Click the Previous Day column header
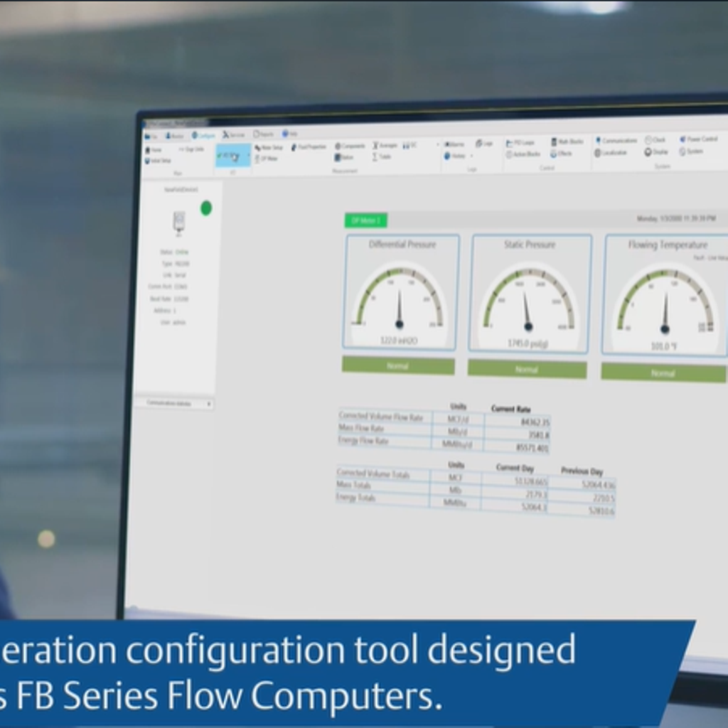The width and height of the screenshot is (728, 728). point(582,471)
